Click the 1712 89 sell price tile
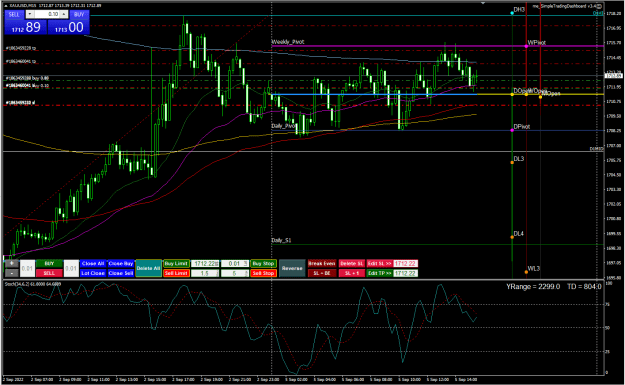The image size is (625, 385). [x=26, y=27]
